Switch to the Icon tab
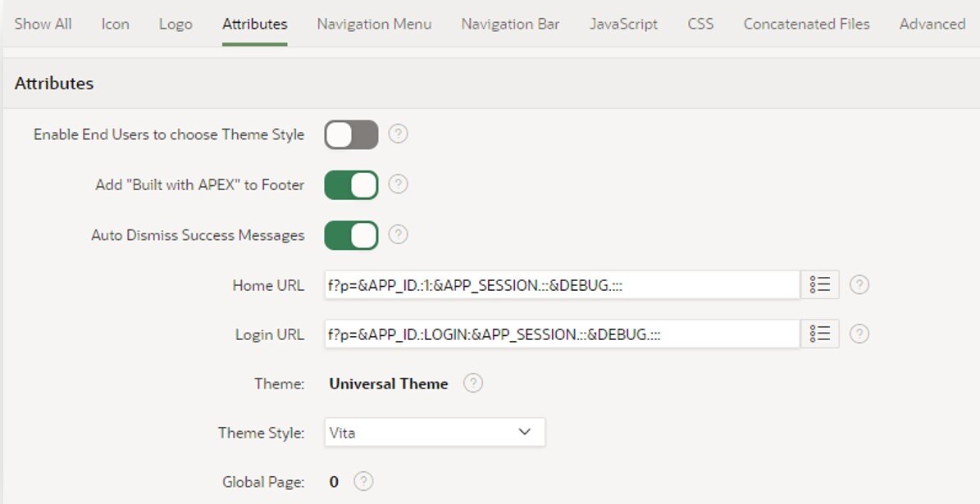The image size is (980, 504). click(x=115, y=24)
